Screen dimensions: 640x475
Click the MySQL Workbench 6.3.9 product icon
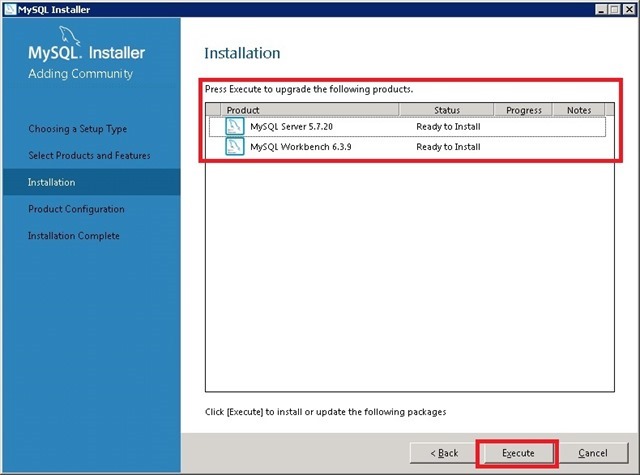click(235, 146)
